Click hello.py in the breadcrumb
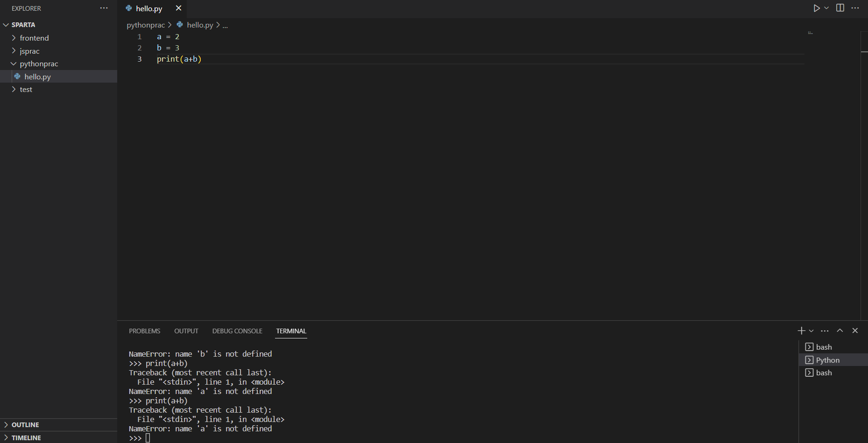The width and height of the screenshot is (868, 443). pos(200,25)
